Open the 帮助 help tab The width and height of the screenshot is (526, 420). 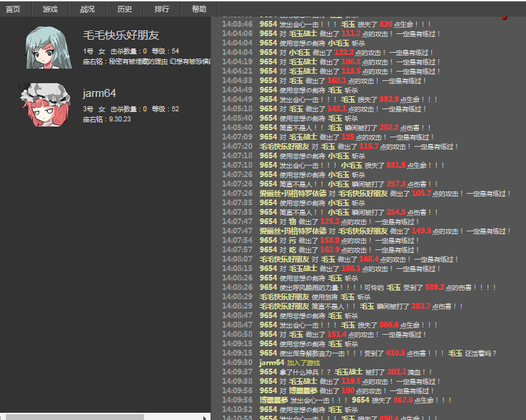point(199,9)
